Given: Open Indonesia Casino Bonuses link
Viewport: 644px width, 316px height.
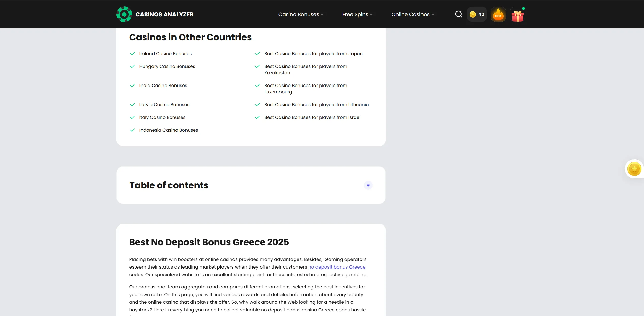Looking at the screenshot, I should click(169, 130).
